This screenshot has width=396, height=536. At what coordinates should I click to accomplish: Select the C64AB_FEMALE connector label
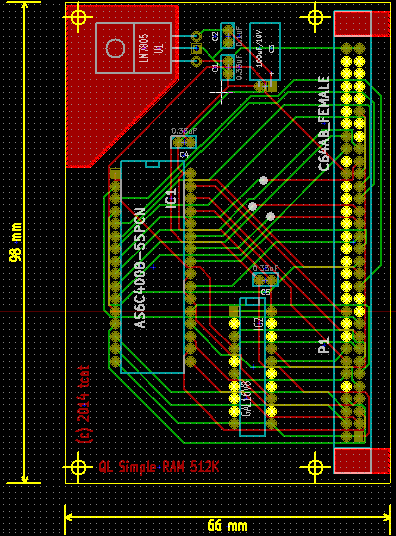coord(323,123)
